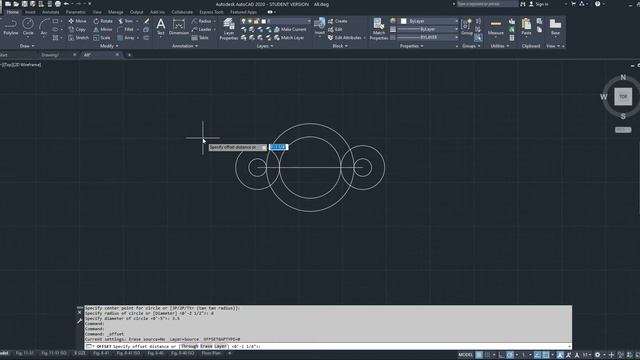Click the Paste button
The height and width of the screenshot is (360, 640).
tap(527, 27)
